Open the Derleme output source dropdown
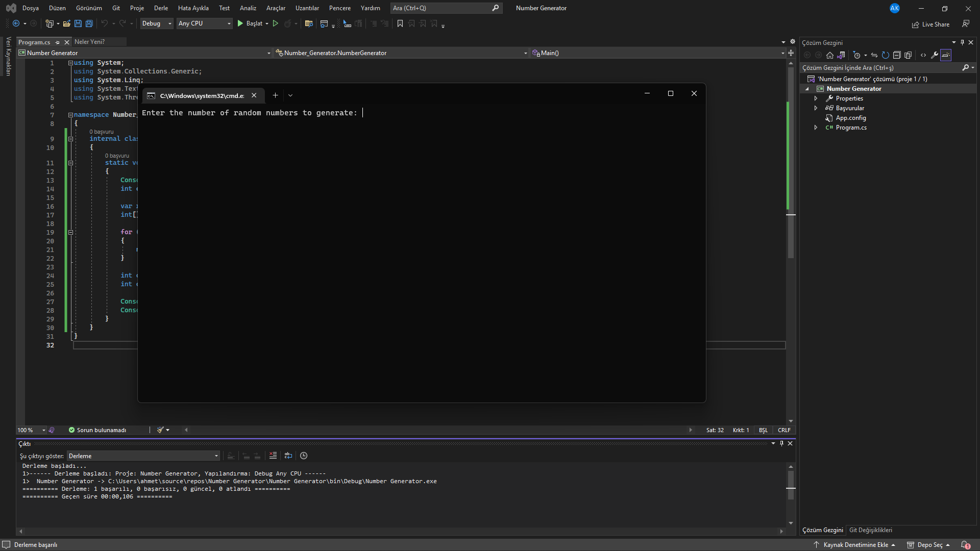980x551 pixels. (143, 456)
